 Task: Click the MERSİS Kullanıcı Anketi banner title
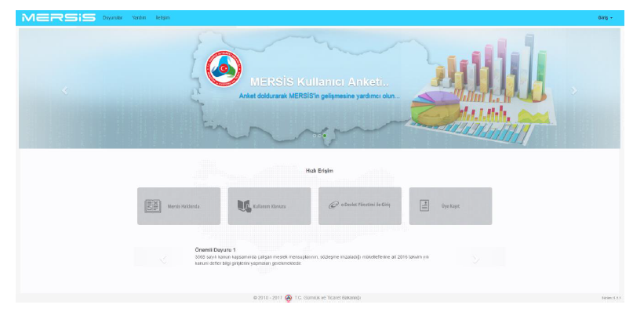(319, 82)
